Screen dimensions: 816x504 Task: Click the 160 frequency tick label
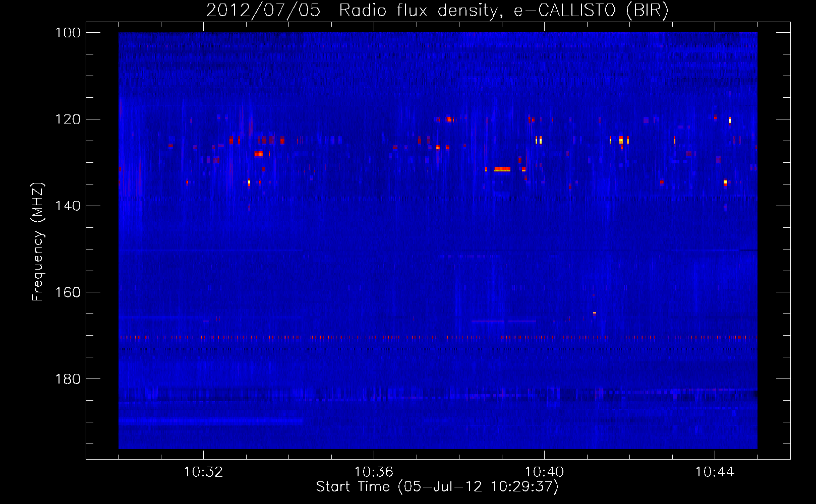[x=68, y=292]
